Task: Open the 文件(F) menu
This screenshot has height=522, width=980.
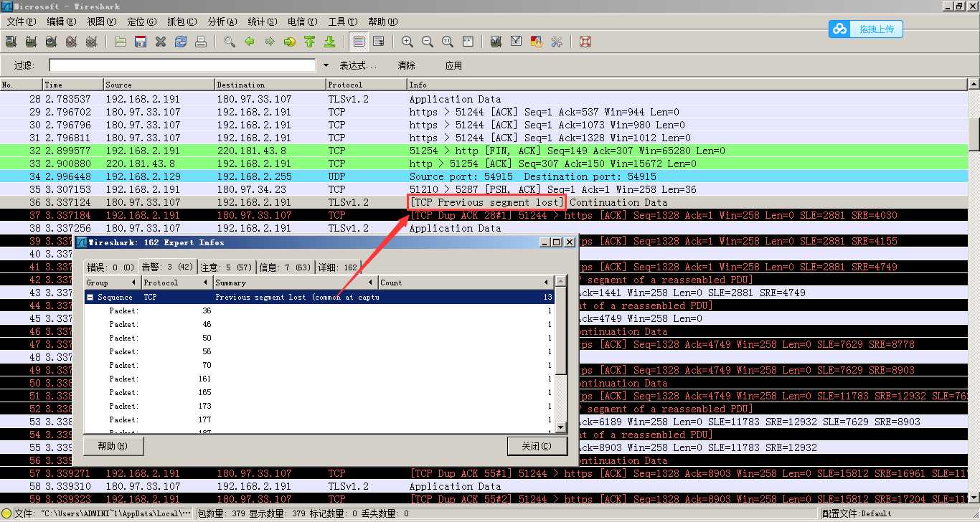Action: tap(21, 22)
